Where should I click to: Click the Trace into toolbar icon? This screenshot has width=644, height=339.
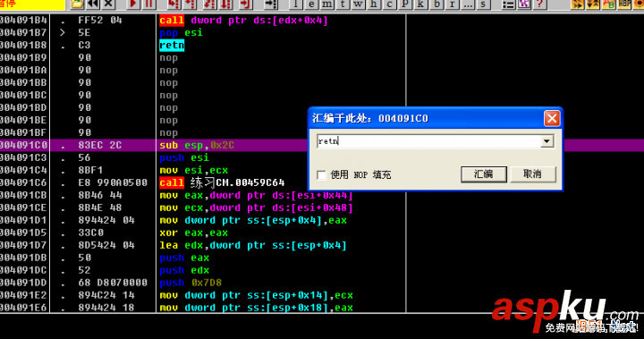(x=210, y=4)
